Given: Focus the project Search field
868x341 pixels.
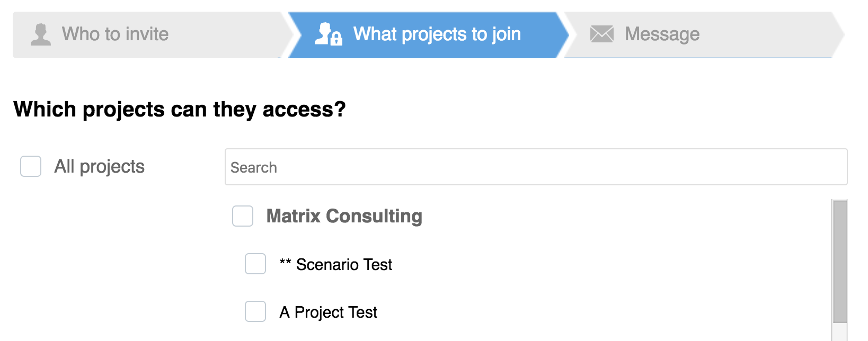Looking at the screenshot, I should coord(535,167).
